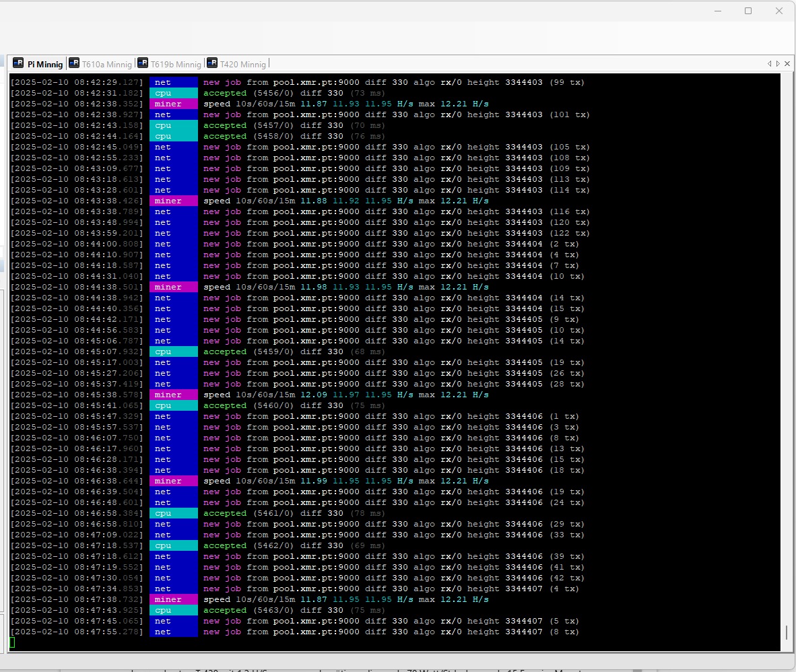Click the cpu label at 08:47:43.925
Screen dimensions: 796x672
173,610
